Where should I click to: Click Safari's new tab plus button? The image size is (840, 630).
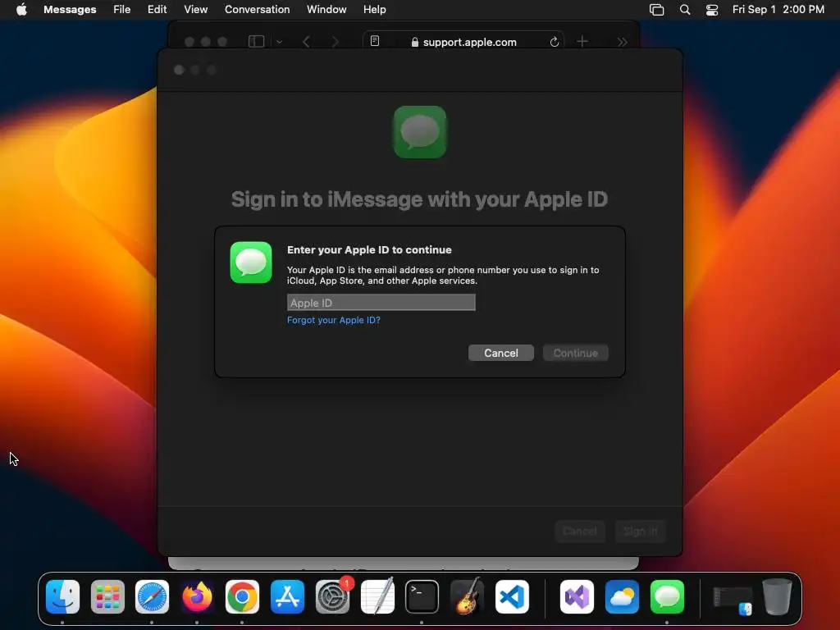tap(582, 41)
